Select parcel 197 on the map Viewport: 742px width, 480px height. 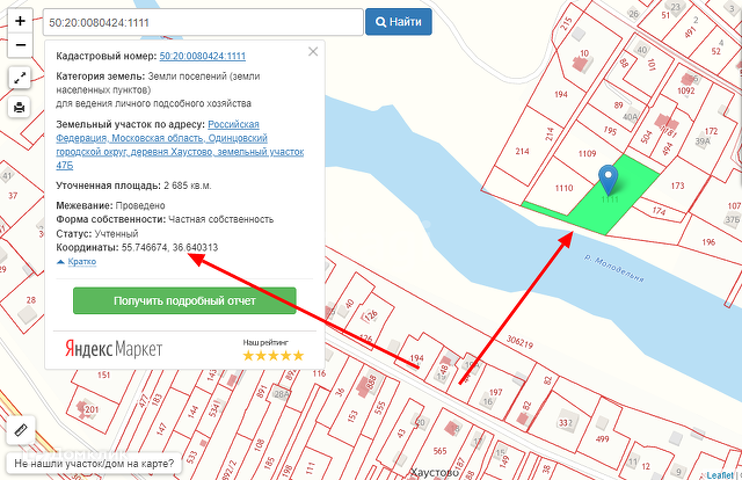pyautogui.click(x=495, y=392)
